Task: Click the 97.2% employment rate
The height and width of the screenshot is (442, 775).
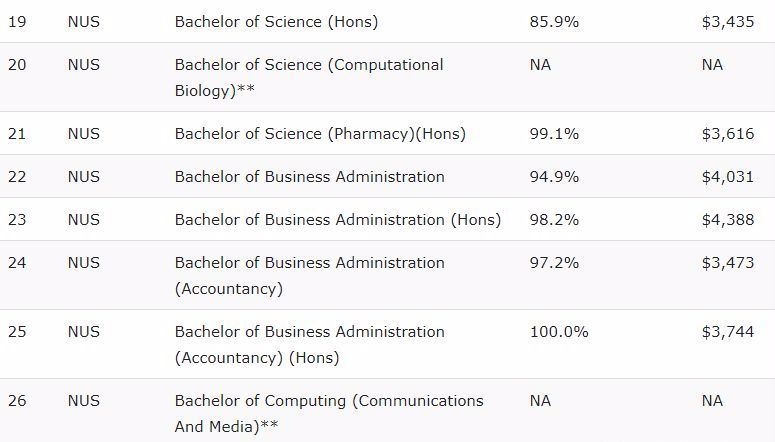Action: coord(554,263)
